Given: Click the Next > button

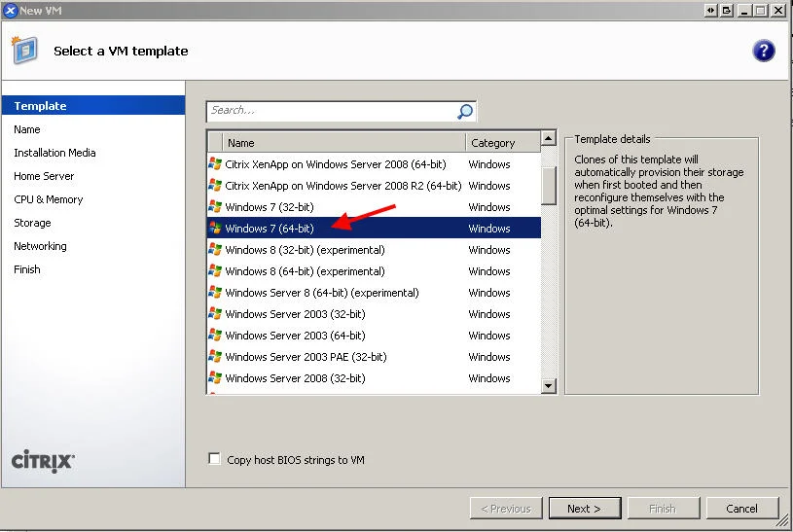Looking at the screenshot, I should tap(585, 509).
